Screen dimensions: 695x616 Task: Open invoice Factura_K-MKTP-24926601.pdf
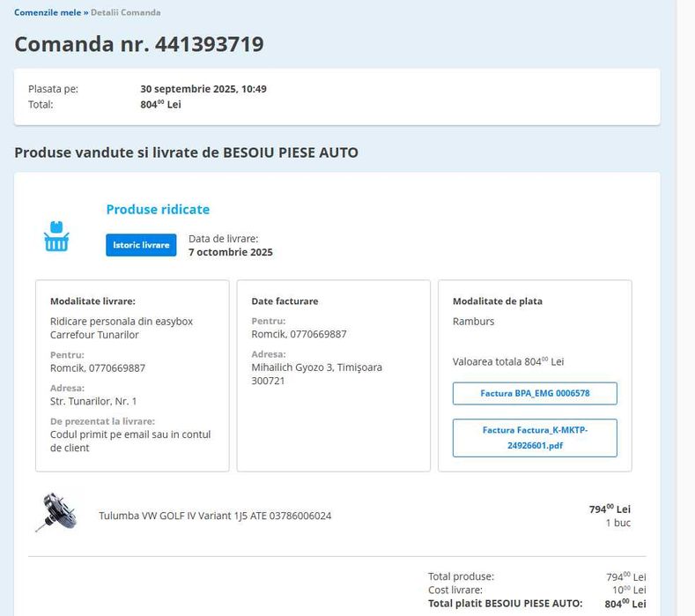click(x=535, y=438)
